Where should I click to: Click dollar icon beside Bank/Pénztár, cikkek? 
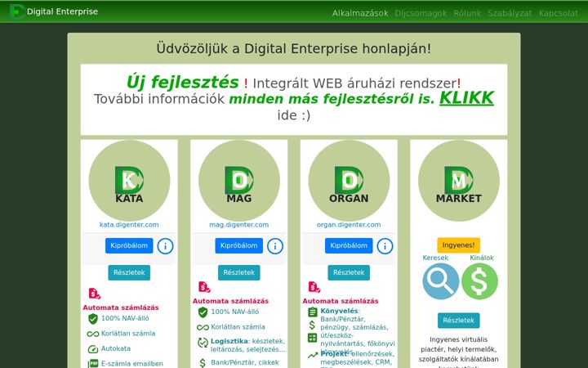click(203, 363)
